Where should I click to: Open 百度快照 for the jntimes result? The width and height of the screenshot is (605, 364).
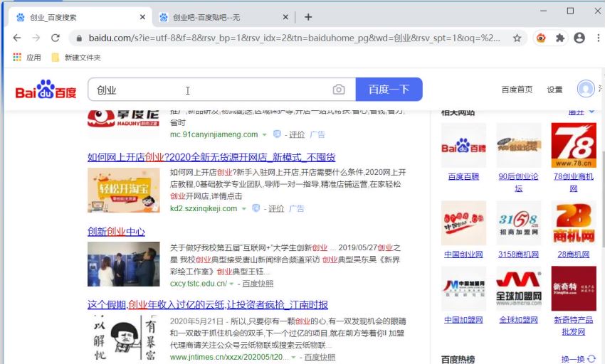[x=320, y=357]
